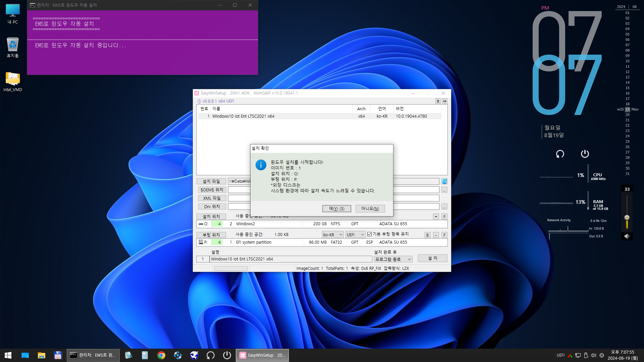
Task: Click volume tray icon
Action: pos(594,355)
